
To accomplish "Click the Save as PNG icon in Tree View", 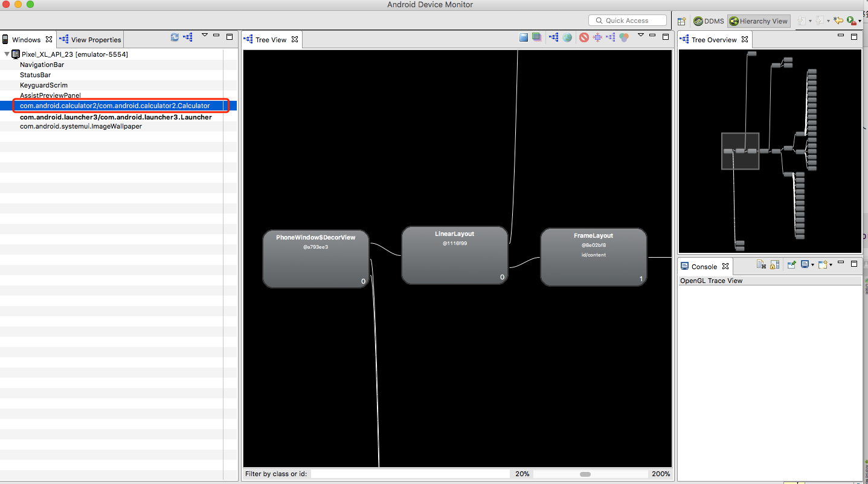I will tap(524, 37).
